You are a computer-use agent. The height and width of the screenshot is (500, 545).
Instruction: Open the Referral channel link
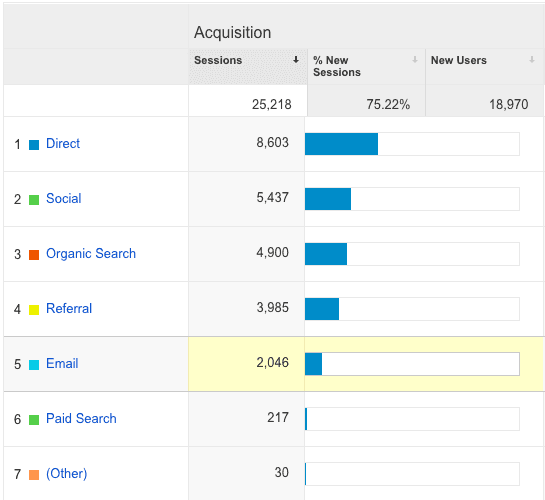click(69, 309)
